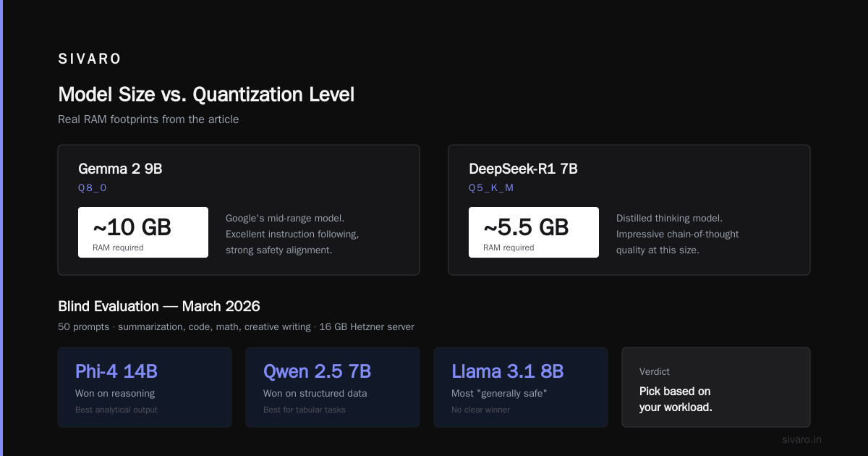The height and width of the screenshot is (456, 868).
Task: Select the DeepSeek-R1 7B card title
Action: pos(523,169)
